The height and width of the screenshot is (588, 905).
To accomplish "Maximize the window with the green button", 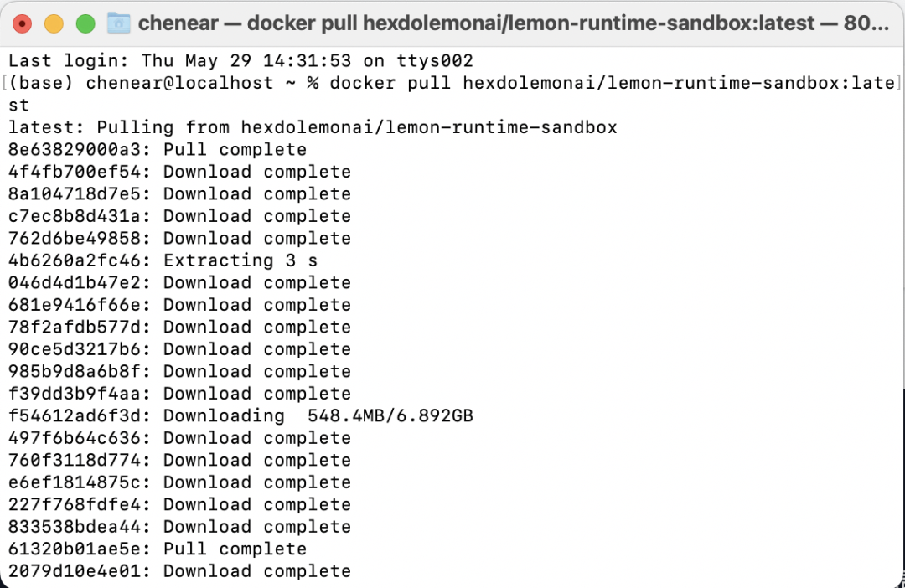I will 85,23.
